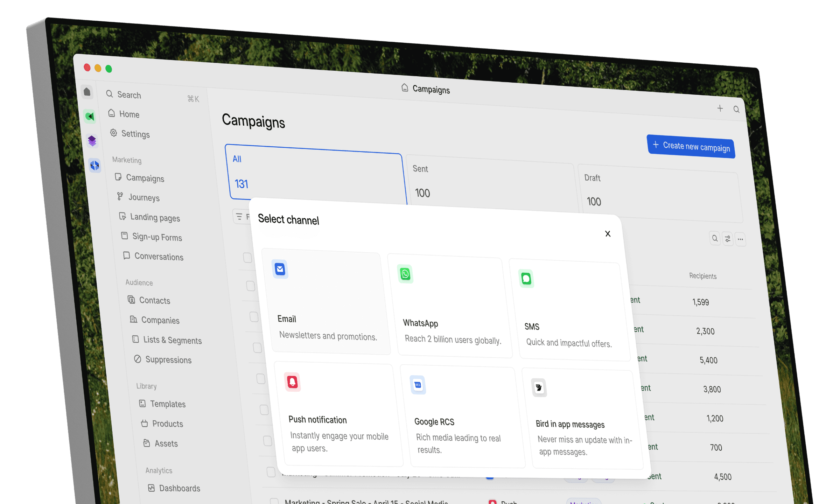Open Companies under Audience
Viewport: 840px width, 504px height.
point(155,320)
